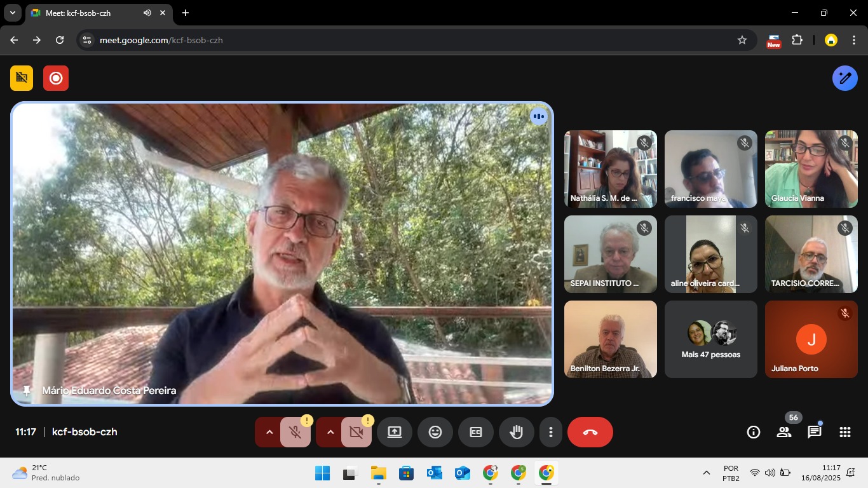The height and width of the screenshot is (488, 868).
Task: Expand audio settings chevron
Action: pyautogui.click(x=269, y=432)
